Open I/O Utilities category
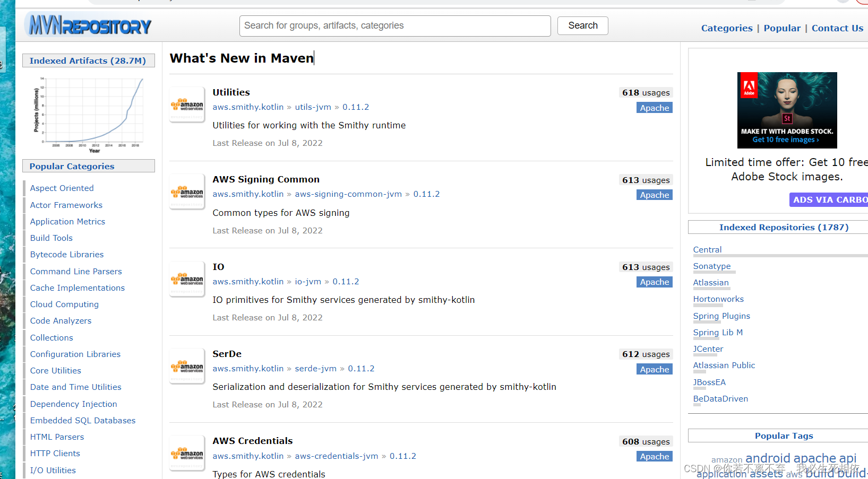Screen dimensions: 868x479 click(x=53, y=470)
